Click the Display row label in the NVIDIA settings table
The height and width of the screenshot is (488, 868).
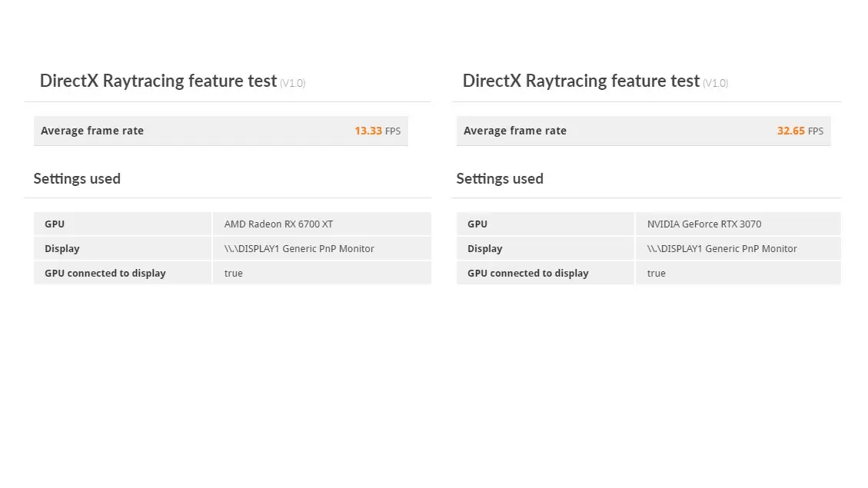coord(485,249)
